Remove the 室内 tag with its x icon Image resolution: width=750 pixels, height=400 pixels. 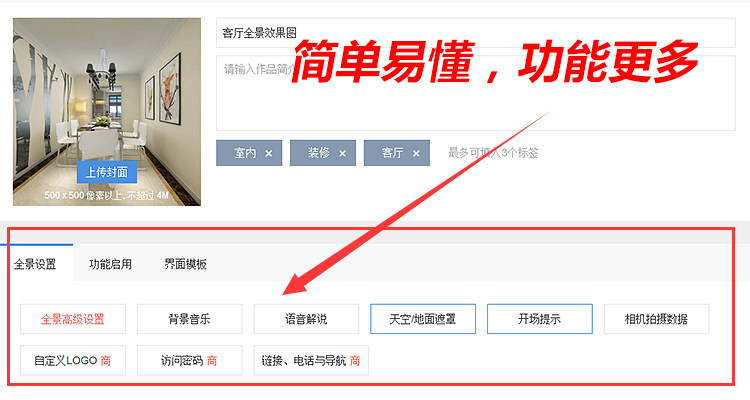pyautogui.click(x=268, y=154)
